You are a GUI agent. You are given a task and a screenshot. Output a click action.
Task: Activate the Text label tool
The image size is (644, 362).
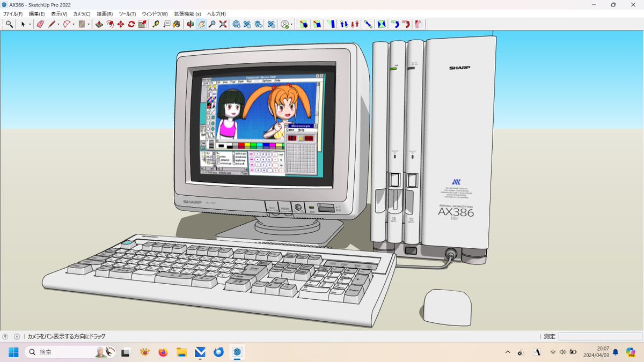[166, 24]
